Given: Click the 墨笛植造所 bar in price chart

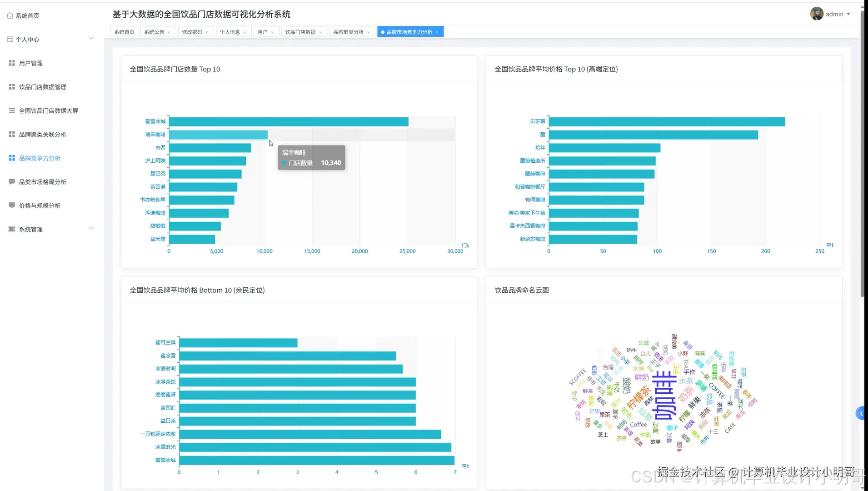Looking at the screenshot, I should (x=602, y=161).
